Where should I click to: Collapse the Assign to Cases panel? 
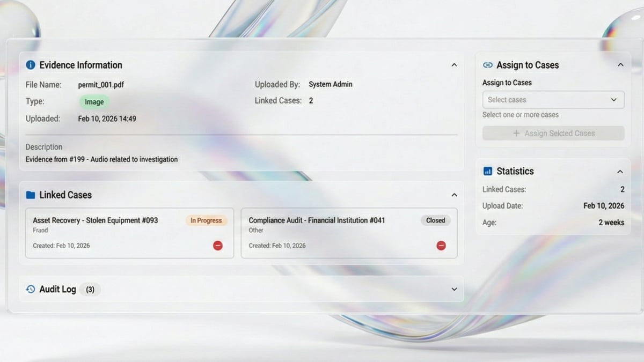click(620, 65)
